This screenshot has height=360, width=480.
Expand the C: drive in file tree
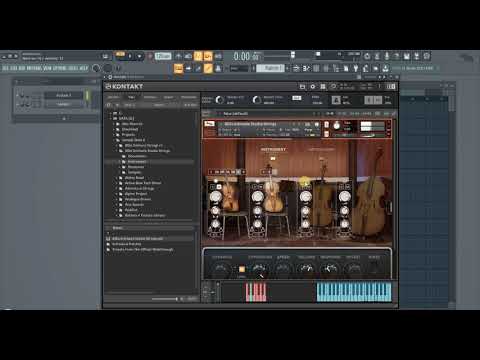[x=111, y=113]
